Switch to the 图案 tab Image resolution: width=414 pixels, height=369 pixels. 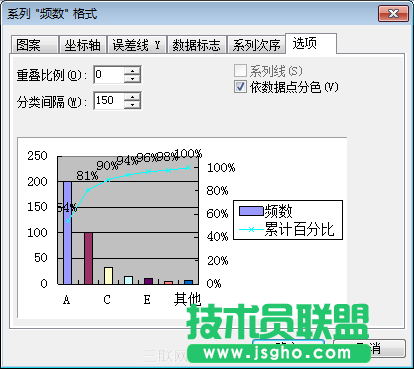point(34,45)
